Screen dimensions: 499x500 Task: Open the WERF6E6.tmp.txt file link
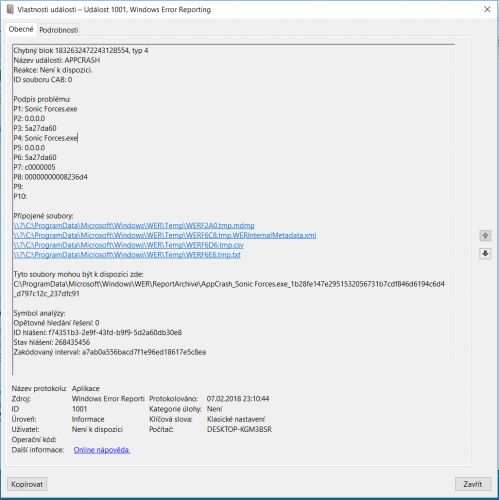(x=127, y=255)
